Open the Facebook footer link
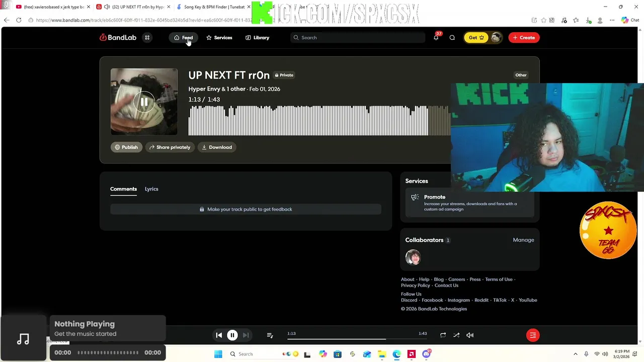 [432, 300]
